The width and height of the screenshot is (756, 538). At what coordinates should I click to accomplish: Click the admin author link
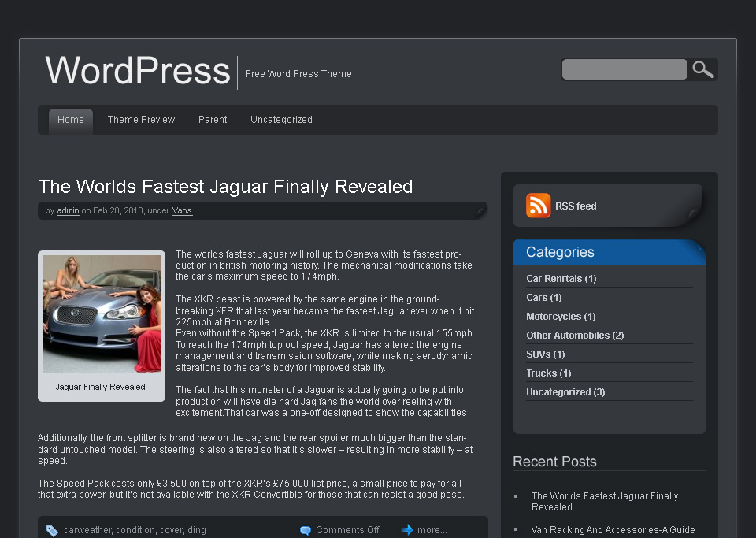tap(68, 210)
